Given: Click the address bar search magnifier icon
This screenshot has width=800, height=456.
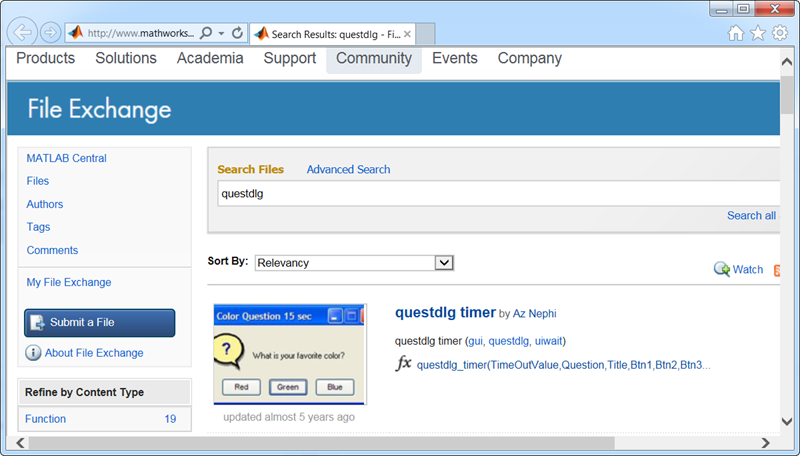Looking at the screenshot, I should coord(205,33).
